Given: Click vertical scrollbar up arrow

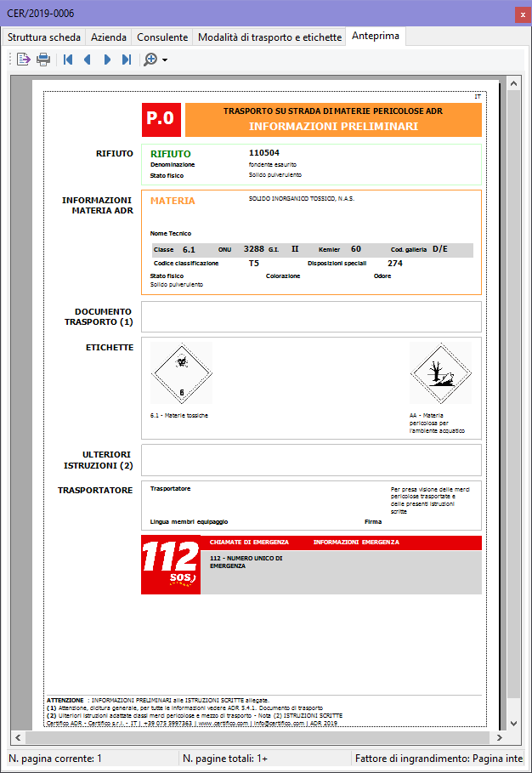Looking at the screenshot, I should (x=514, y=84).
